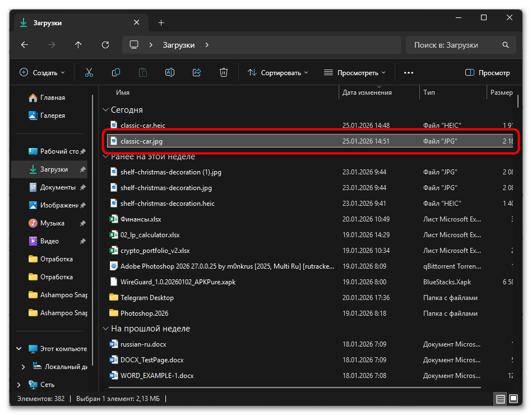Viewport: 532px width, 415px height.
Task: Click the Delete trash can icon
Action: tap(224, 72)
